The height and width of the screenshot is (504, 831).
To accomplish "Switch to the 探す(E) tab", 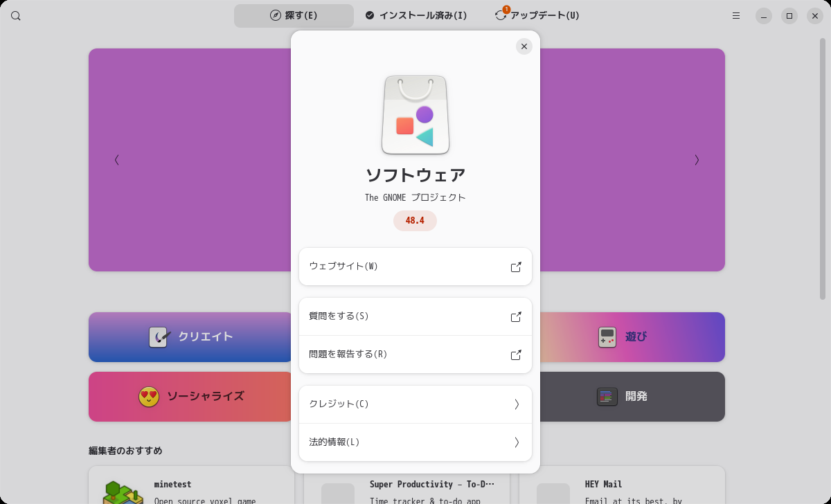I will pos(294,16).
